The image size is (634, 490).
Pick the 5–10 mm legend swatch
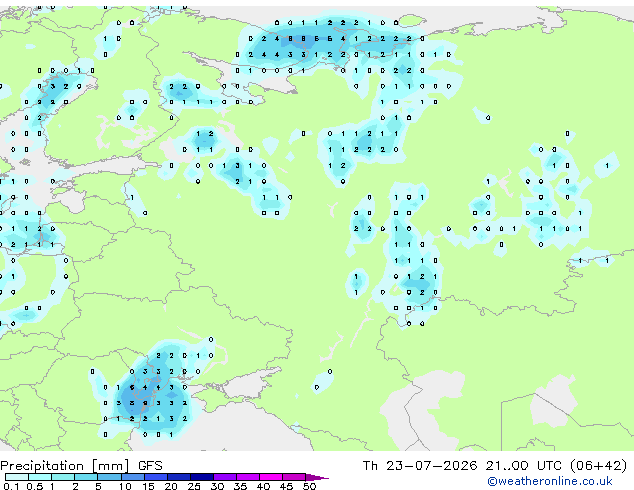[110, 477]
